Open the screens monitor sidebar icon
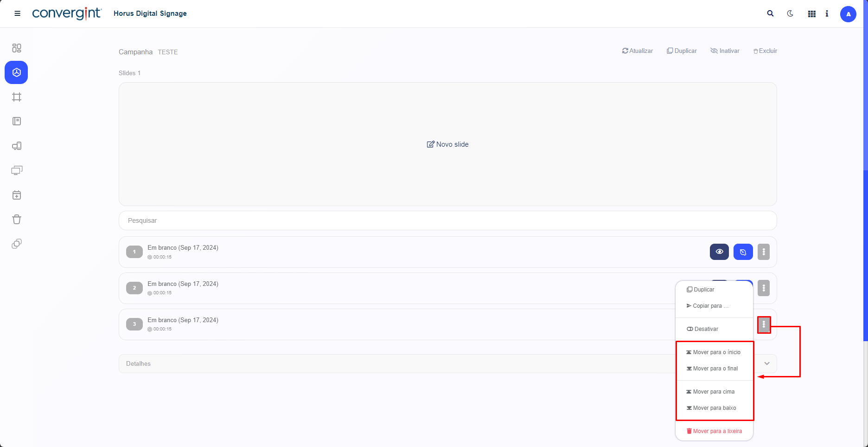Image resolution: width=868 pixels, height=447 pixels. (17, 170)
